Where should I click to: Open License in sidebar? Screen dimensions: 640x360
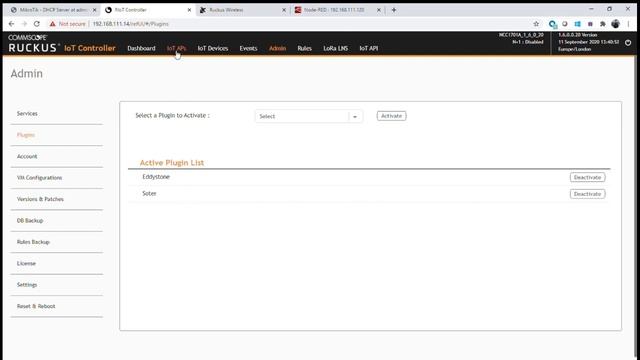point(26,263)
